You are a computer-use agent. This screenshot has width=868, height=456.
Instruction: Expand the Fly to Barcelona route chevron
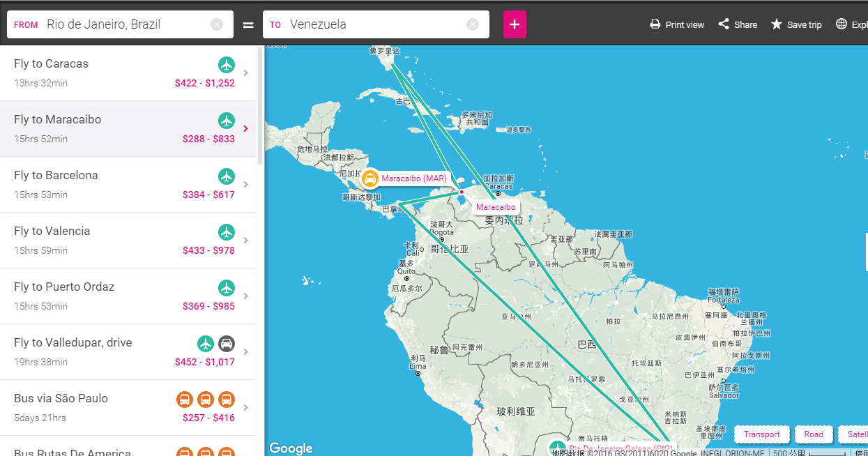245,184
